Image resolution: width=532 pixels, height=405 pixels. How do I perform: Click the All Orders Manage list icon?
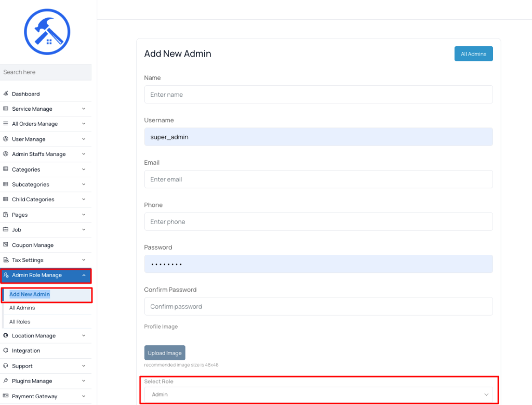pos(6,124)
